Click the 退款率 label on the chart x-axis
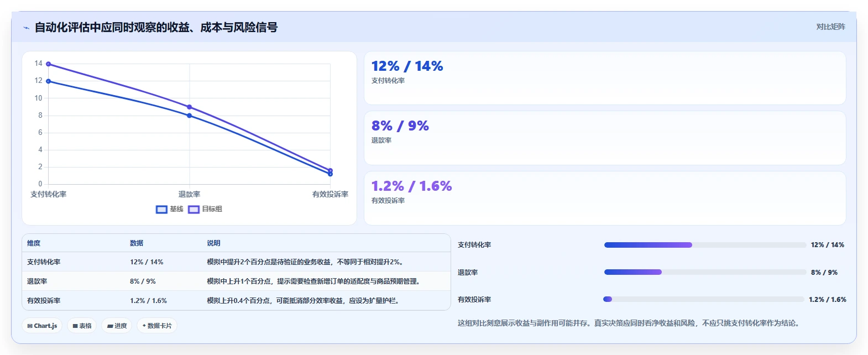 pos(190,194)
